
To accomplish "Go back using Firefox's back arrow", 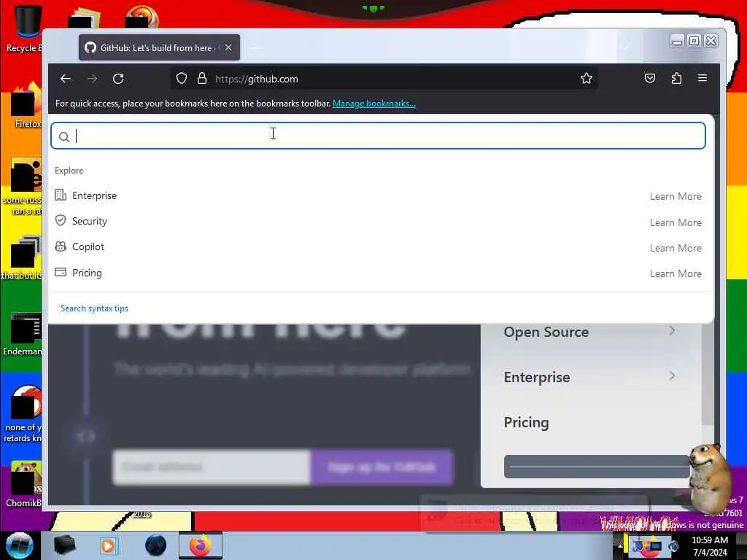I will (66, 79).
